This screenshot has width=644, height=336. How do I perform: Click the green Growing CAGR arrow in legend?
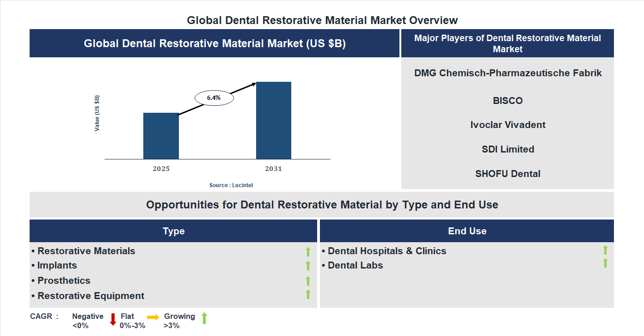(x=204, y=318)
